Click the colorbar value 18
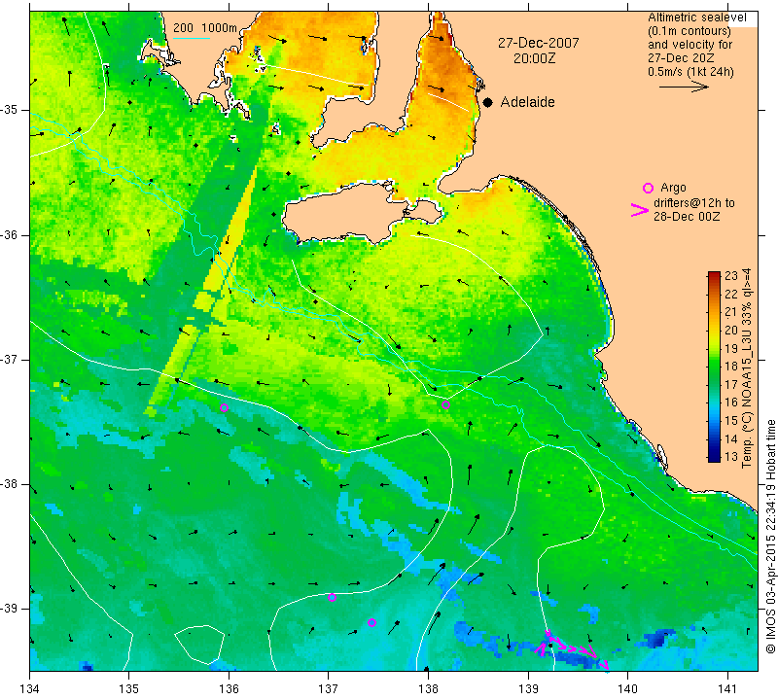 point(731,367)
